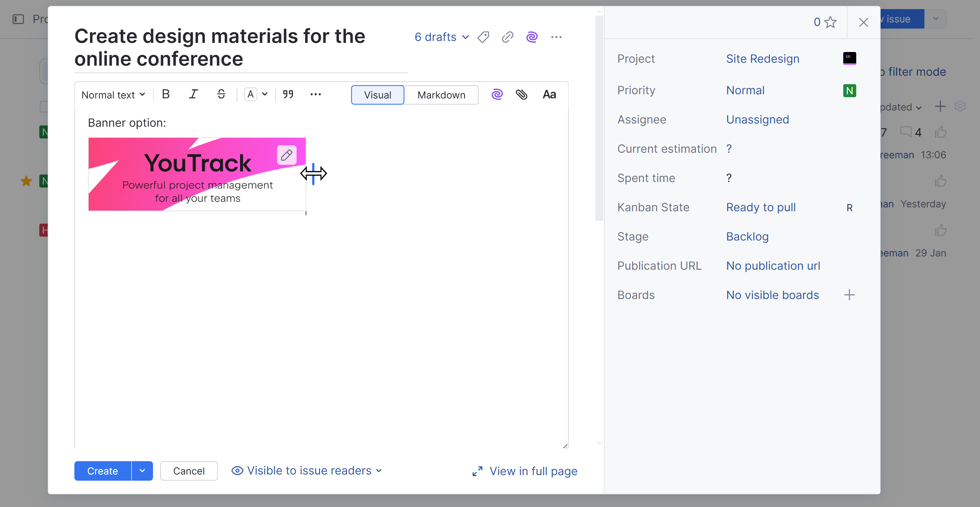Viewport: 980px width, 507px height.
Task: Insert a blockquote
Action: coord(287,94)
